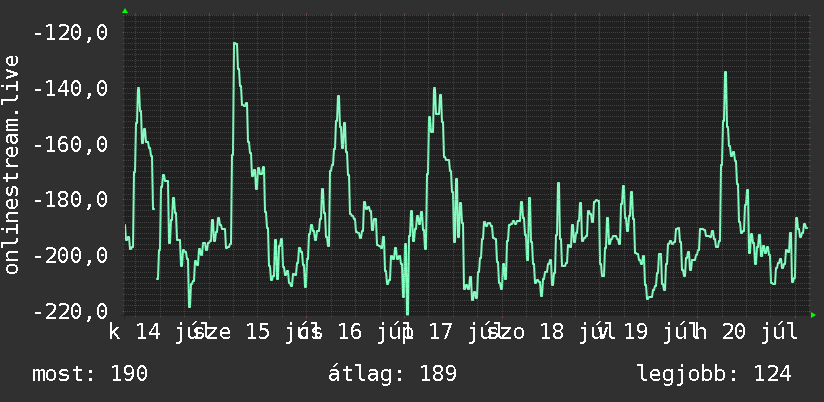Viewport: 824px width, 402px height.
Task: Click the -160,0 y-axis tick label
Action: (70, 145)
